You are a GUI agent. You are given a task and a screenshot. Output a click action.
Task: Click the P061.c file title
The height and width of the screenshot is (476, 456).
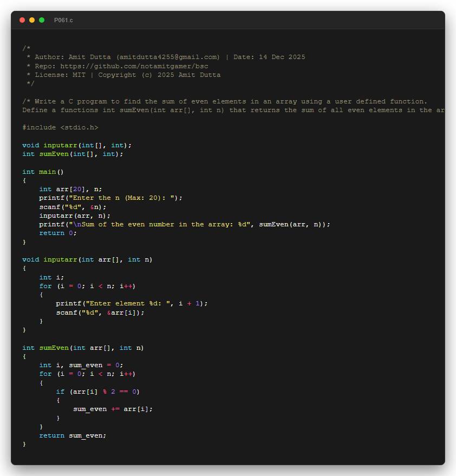click(63, 20)
